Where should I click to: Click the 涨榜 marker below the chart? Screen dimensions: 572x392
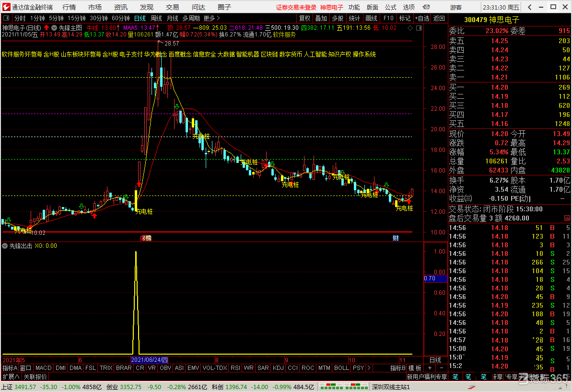(146, 238)
